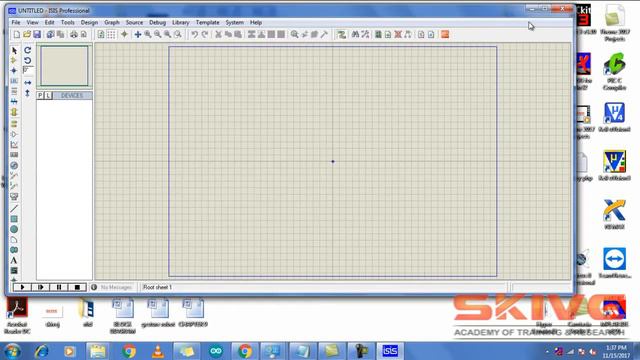Select the 2D Graphics Text tool
640x360 pixels.
14,260
